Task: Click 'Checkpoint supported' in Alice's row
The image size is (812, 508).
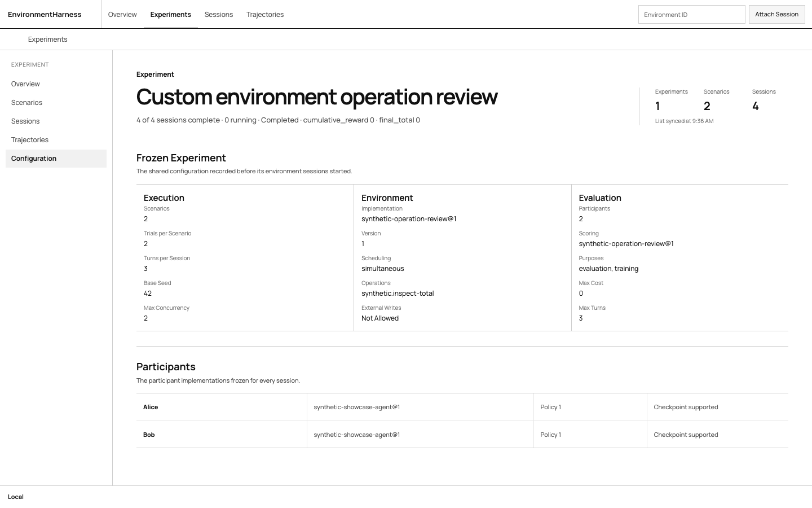Action: [x=686, y=407]
